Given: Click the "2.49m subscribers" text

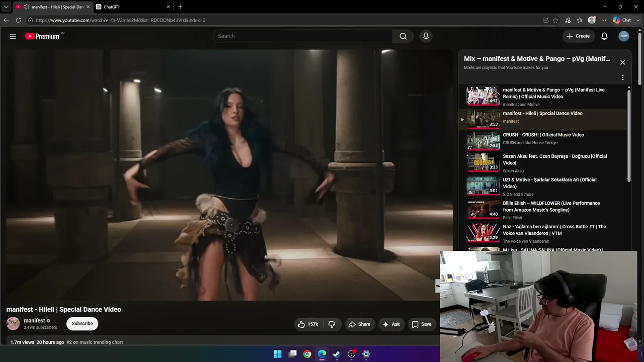Looking at the screenshot, I should pos(40,328).
